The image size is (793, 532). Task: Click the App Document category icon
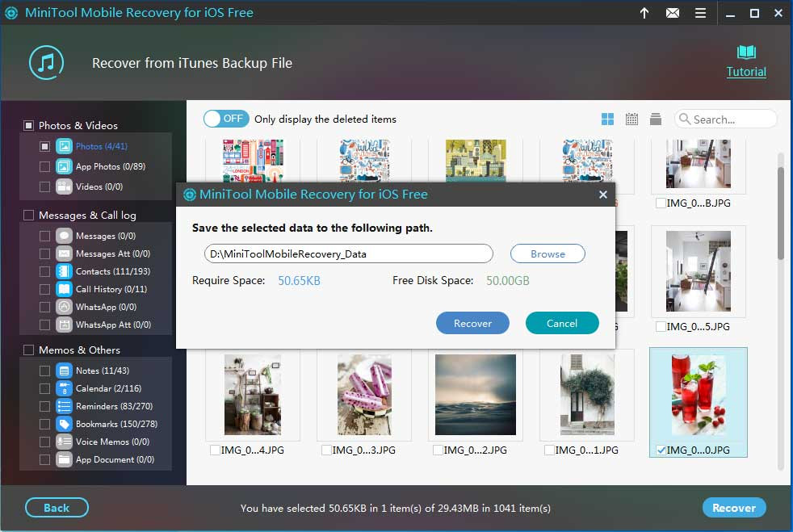[64, 459]
